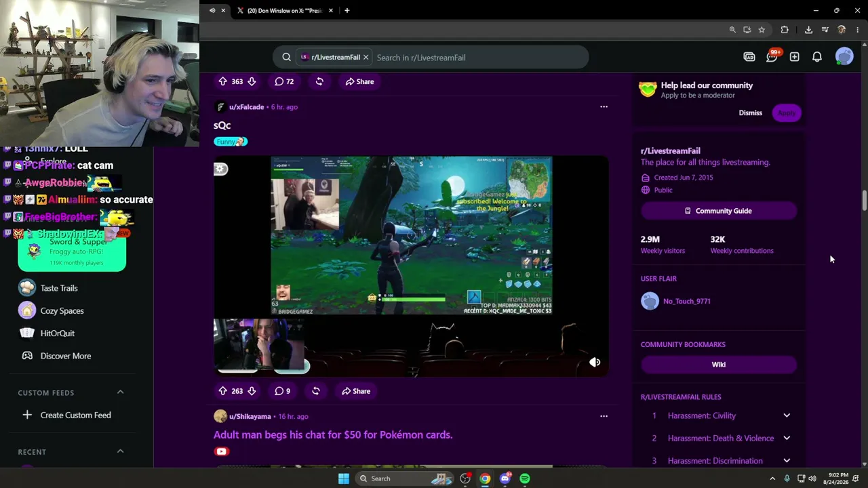Open video settings gear on sQc clip

[x=220, y=169]
